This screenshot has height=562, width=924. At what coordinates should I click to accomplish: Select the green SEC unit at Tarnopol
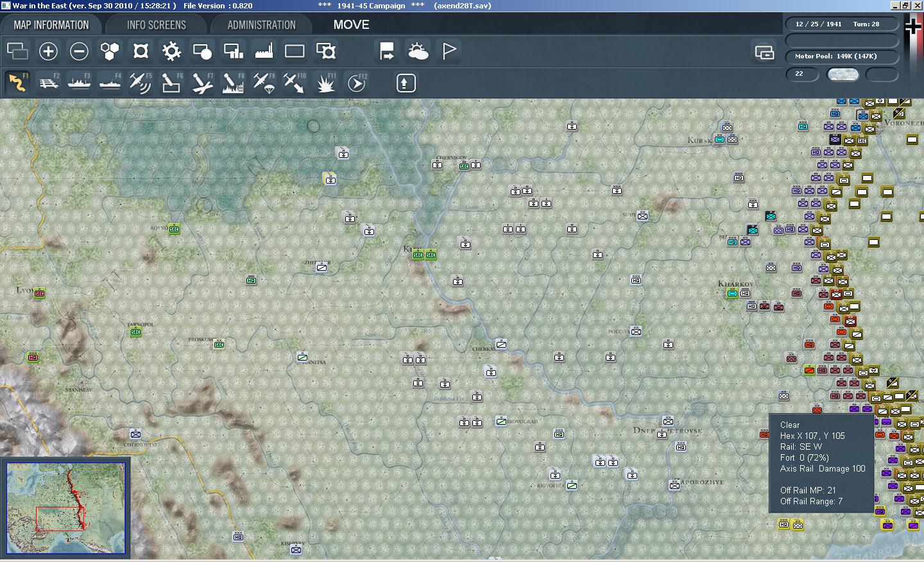click(x=135, y=332)
